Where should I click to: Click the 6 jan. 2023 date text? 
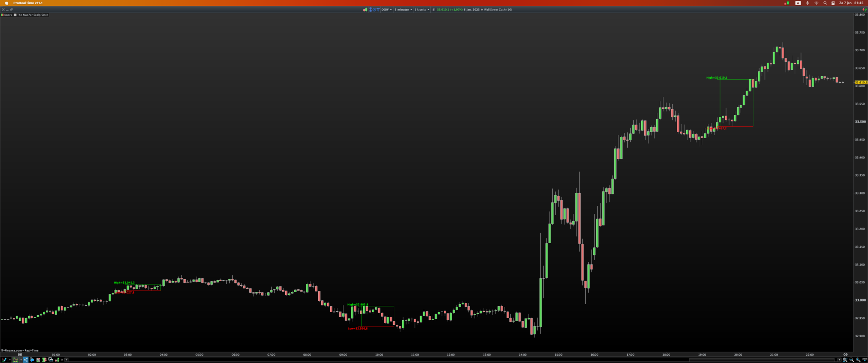pos(472,10)
